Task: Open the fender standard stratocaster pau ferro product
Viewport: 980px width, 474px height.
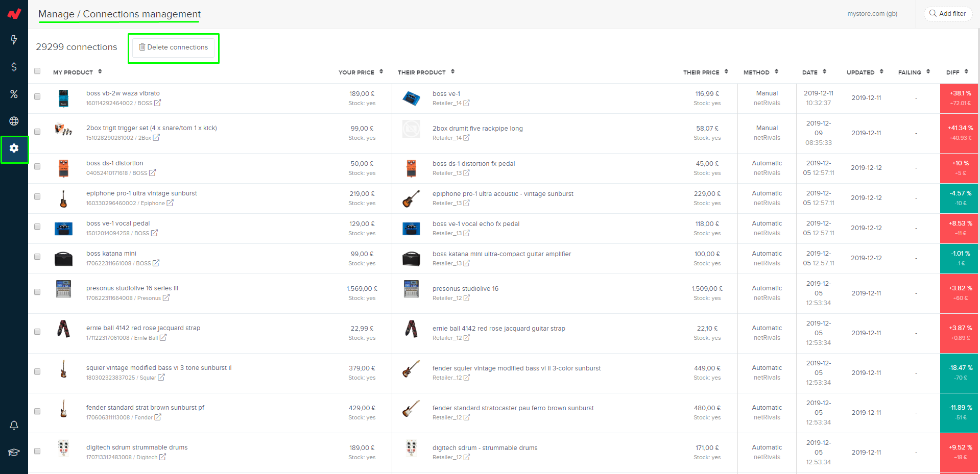Action: [513, 408]
